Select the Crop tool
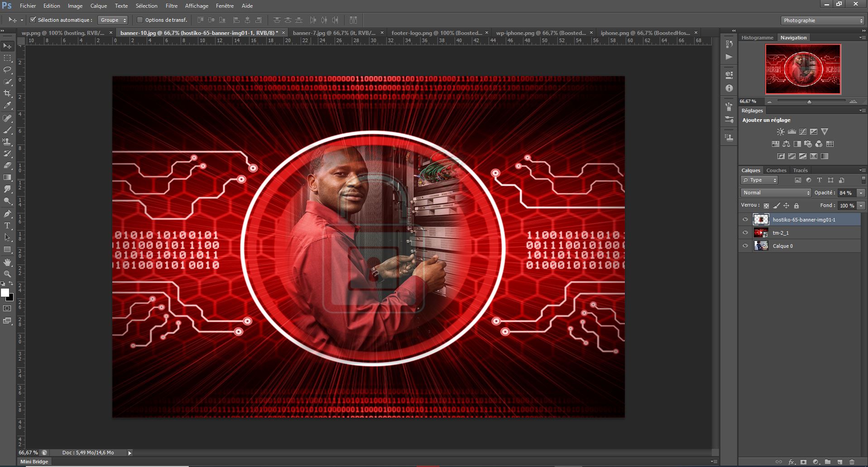This screenshot has width=868, height=467. tap(7, 93)
